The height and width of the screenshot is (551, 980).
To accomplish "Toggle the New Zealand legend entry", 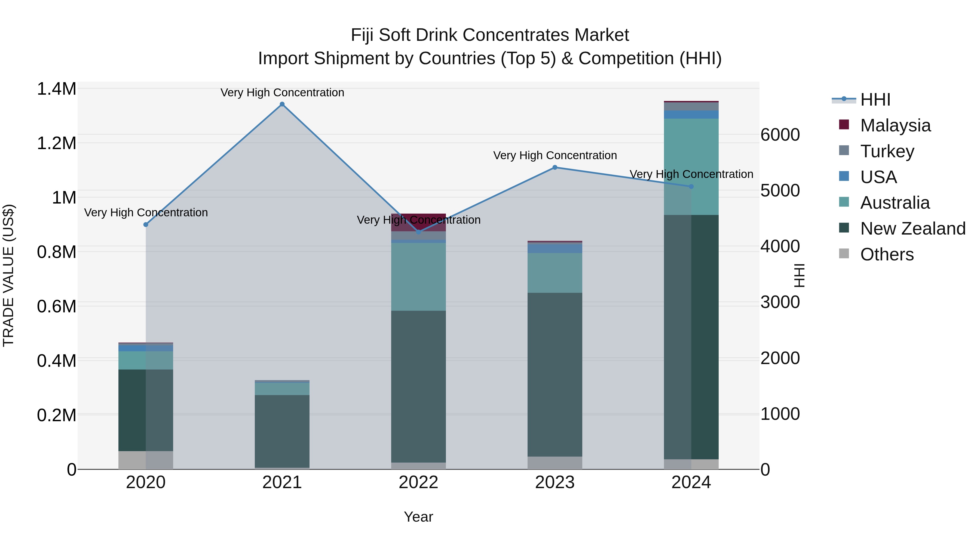I will pos(902,229).
